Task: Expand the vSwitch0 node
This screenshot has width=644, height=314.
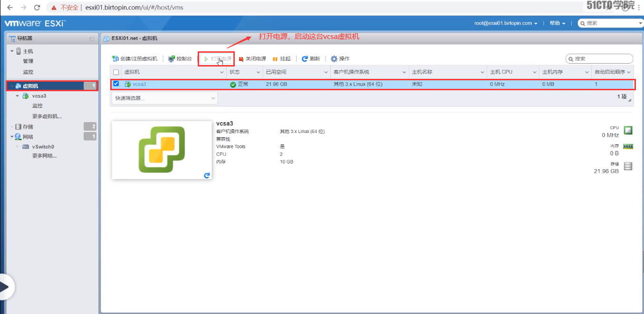Action: tap(18, 146)
